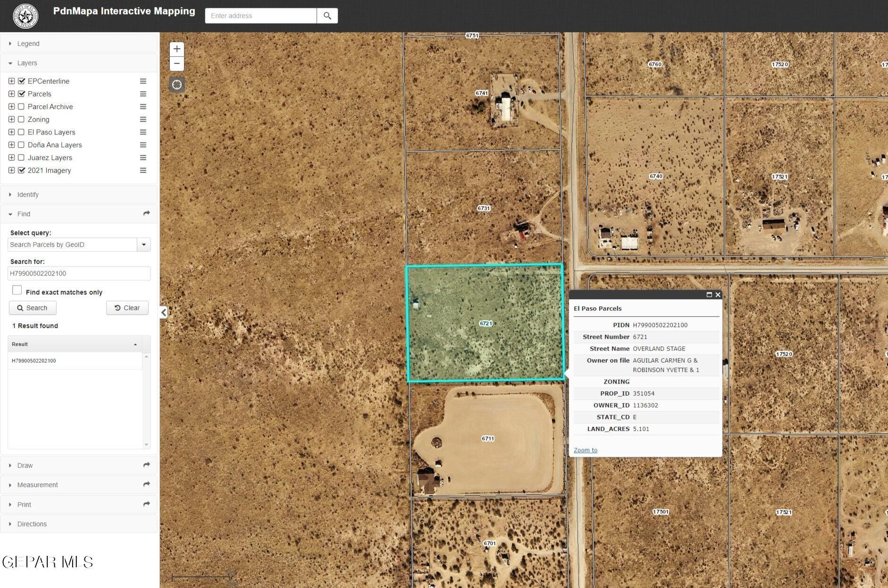This screenshot has height=588, width=888.
Task: Toggle the 2021 Imagery layer checkbox
Action: (x=21, y=170)
